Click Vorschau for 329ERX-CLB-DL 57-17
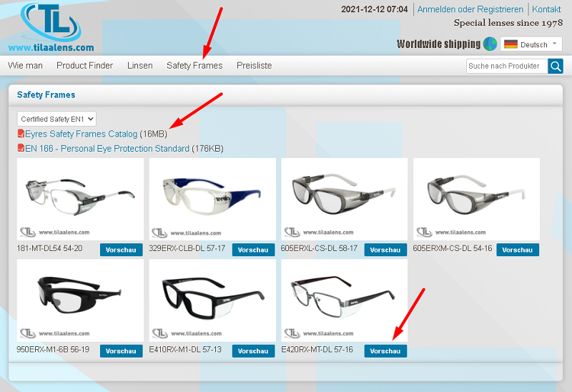572x392 pixels. coord(253,250)
